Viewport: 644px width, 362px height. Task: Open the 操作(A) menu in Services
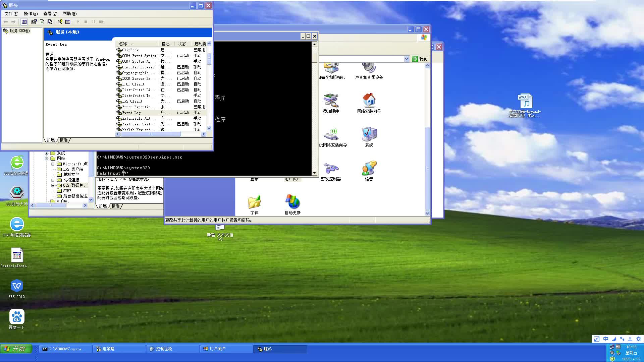31,14
